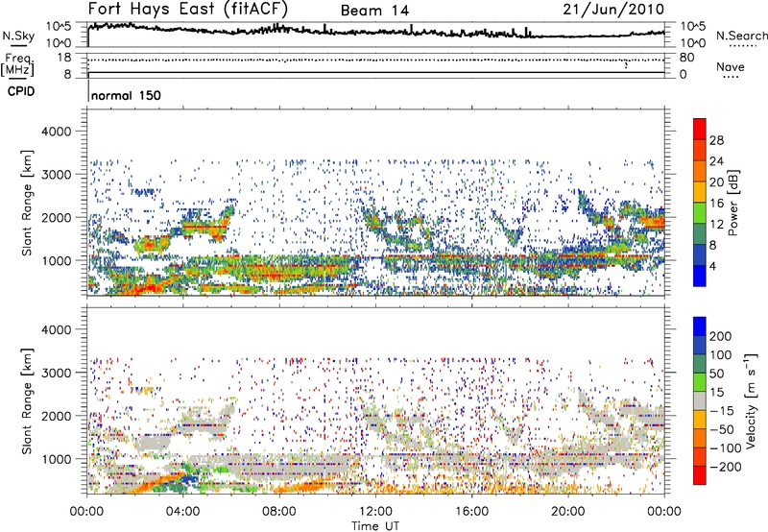Click the green 12 dB segment of the power colorbar

coord(700,212)
